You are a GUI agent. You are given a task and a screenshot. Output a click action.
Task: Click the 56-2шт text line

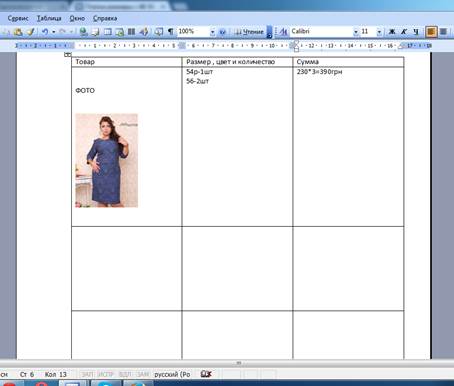pyautogui.click(x=198, y=81)
